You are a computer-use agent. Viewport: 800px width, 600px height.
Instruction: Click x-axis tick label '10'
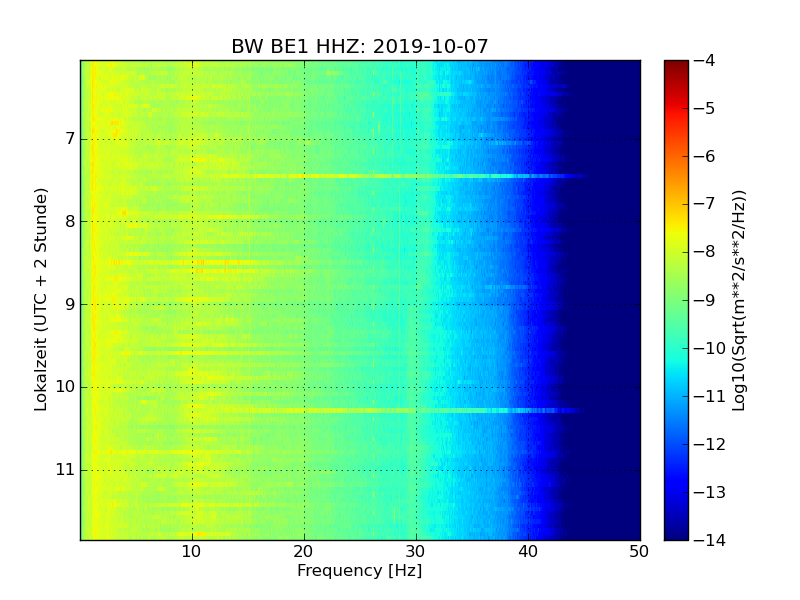[x=191, y=552]
